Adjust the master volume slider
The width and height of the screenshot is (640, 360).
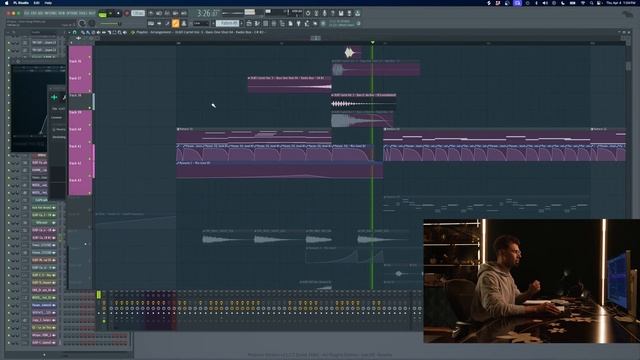109,24
